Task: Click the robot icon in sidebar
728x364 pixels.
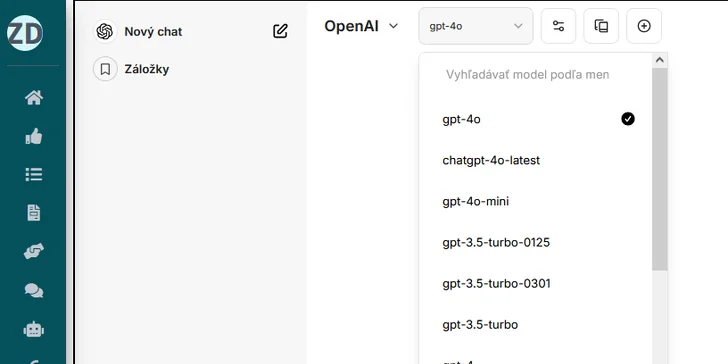Action: click(x=34, y=330)
